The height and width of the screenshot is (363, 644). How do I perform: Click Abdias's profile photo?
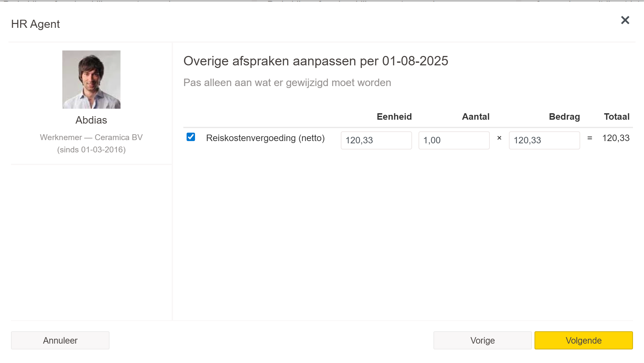tap(91, 80)
